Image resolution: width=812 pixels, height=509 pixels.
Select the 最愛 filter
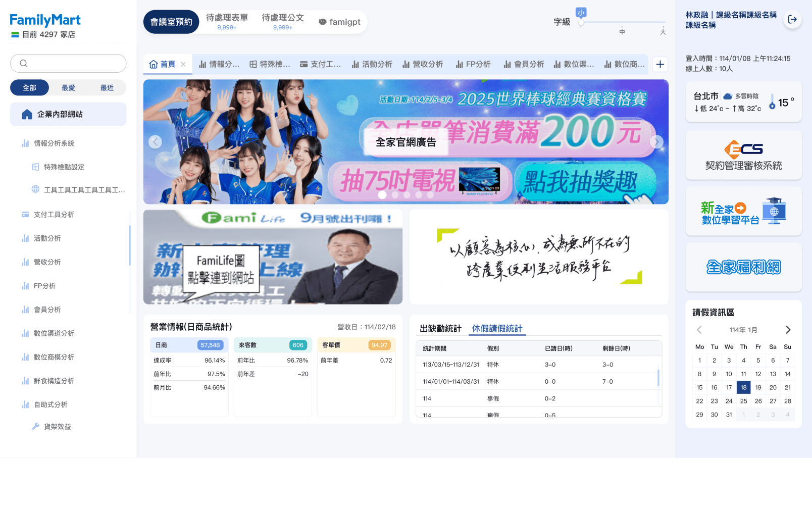point(68,88)
